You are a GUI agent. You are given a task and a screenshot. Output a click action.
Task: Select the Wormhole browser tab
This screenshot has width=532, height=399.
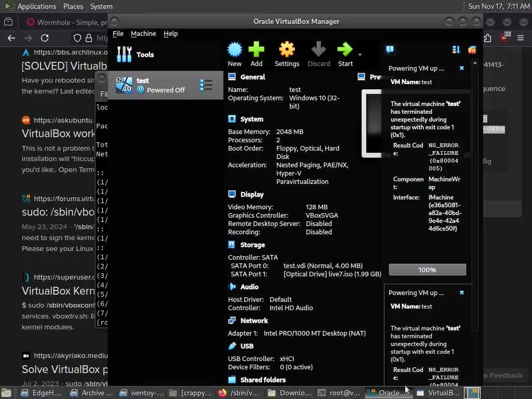(66, 22)
